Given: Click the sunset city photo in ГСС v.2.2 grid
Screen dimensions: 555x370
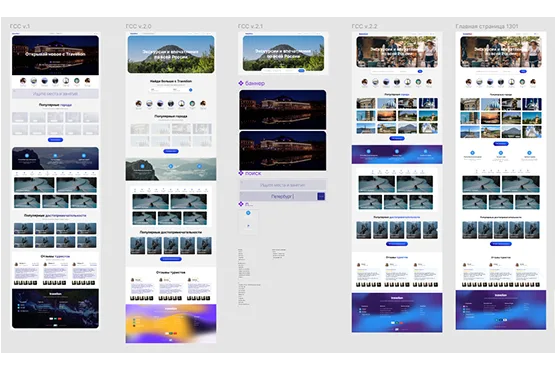Looking at the screenshot, I should (387, 115).
